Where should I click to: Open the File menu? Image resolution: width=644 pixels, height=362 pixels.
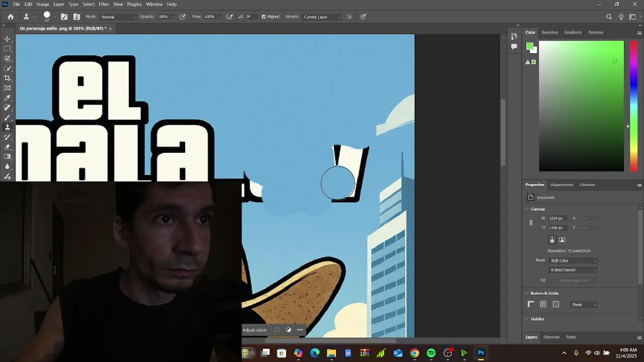[17, 4]
